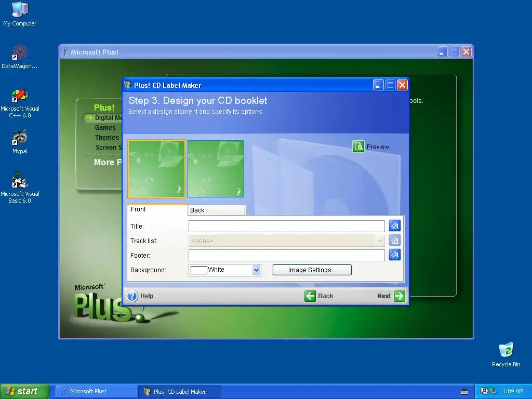The height and width of the screenshot is (399, 532).
Task: Click More Plus! link in the side panel
Action: [x=108, y=162]
